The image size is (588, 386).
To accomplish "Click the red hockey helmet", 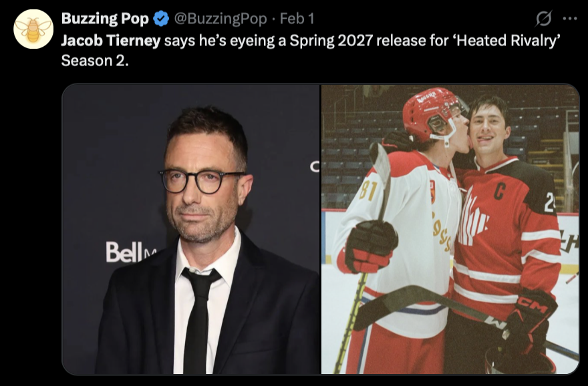I will pos(433,114).
